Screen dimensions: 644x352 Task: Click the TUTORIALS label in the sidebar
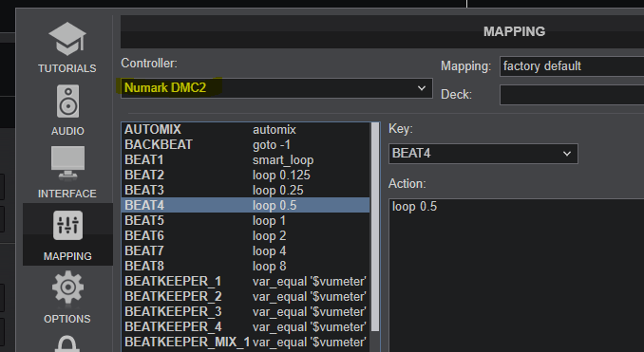[67, 68]
